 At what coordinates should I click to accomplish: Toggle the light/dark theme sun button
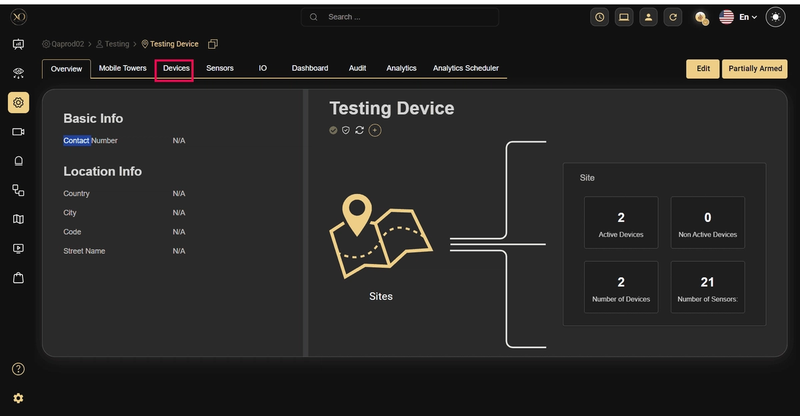pyautogui.click(x=776, y=17)
